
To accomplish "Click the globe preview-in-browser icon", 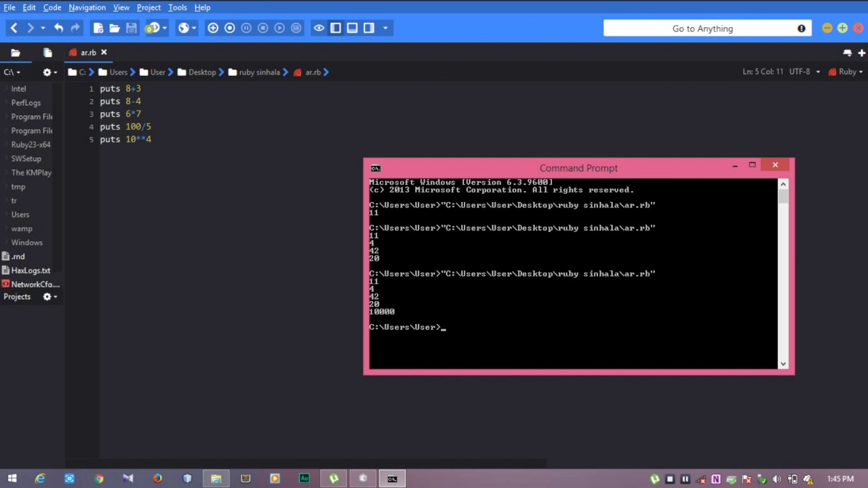I will point(183,28).
